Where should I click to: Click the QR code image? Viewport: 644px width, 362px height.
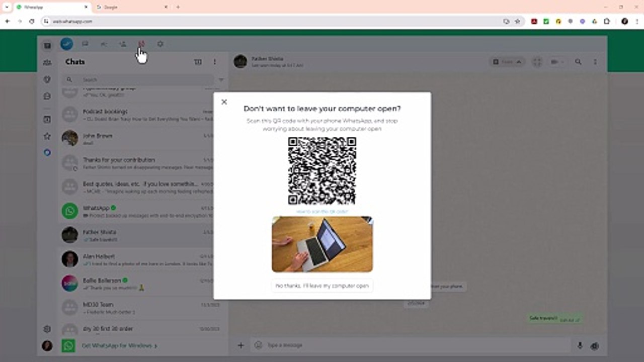click(x=322, y=171)
